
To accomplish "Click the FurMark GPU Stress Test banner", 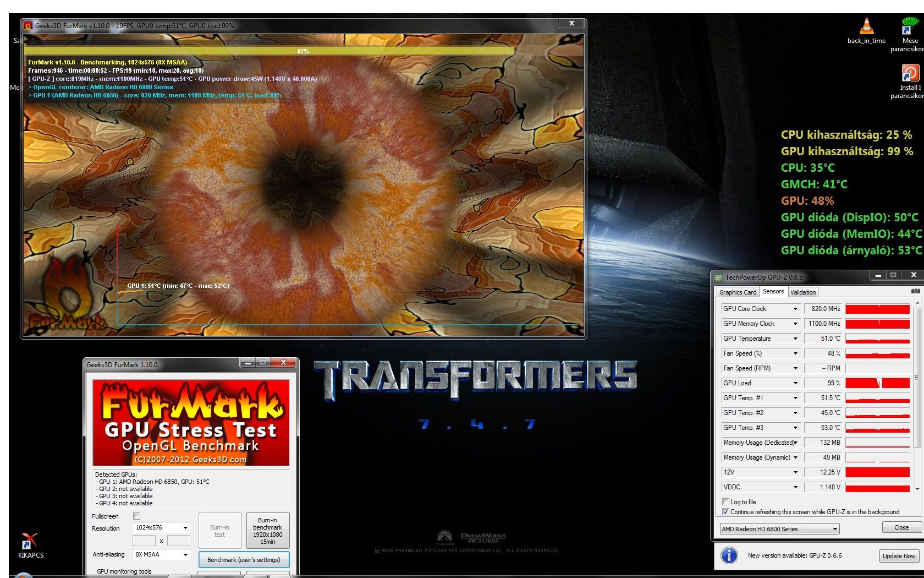I will [x=191, y=423].
